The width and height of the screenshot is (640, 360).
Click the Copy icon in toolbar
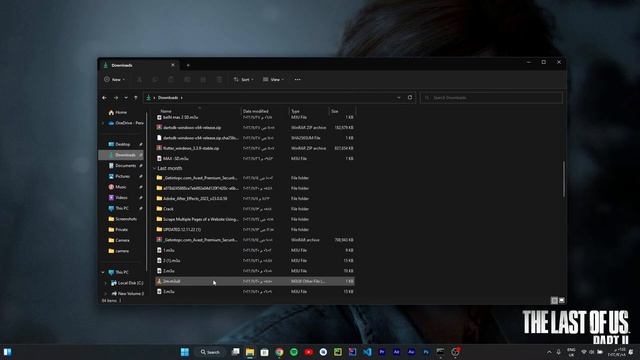pos(155,80)
